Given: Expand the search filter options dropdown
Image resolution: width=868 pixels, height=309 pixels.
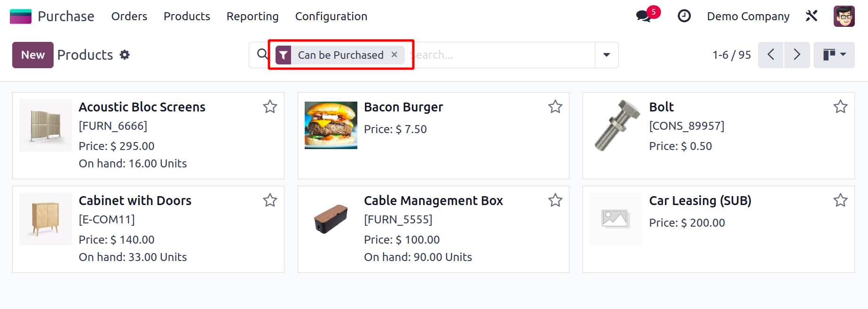Looking at the screenshot, I should coord(607,55).
